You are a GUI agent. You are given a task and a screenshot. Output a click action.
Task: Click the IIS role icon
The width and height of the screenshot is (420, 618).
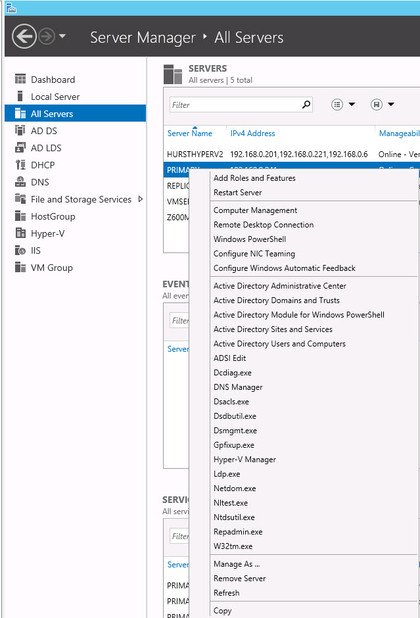pos(20,250)
